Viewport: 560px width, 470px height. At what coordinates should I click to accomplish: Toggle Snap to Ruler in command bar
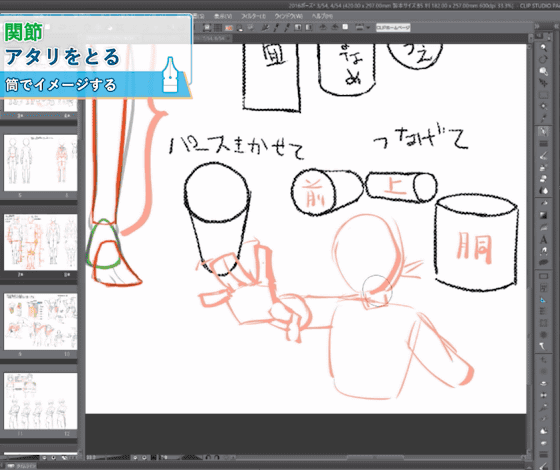click(x=264, y=28)
